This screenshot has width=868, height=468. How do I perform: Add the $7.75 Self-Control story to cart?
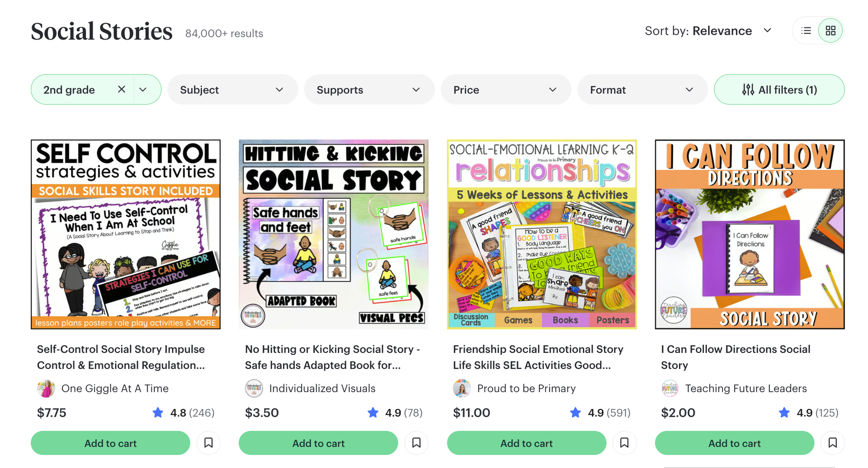point(110,443)
